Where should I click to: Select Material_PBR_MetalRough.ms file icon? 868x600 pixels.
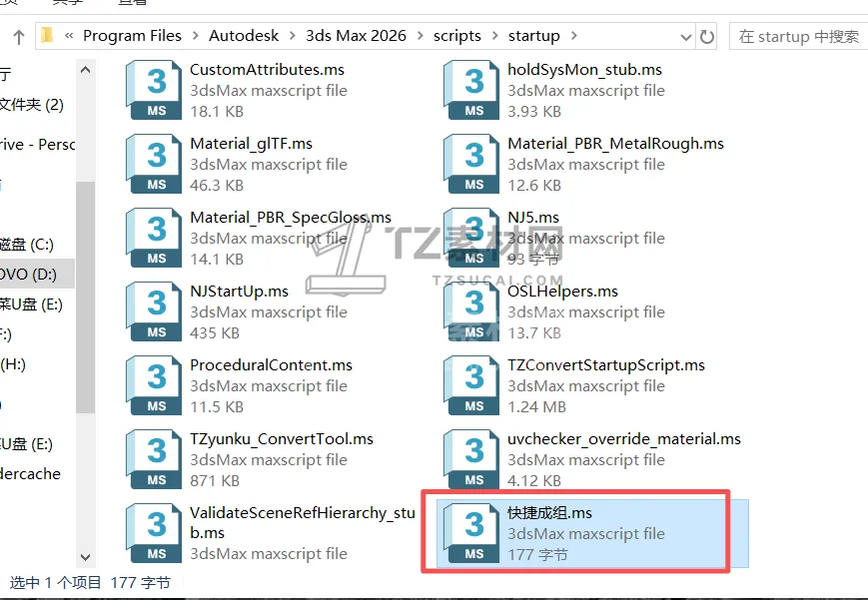472,164
